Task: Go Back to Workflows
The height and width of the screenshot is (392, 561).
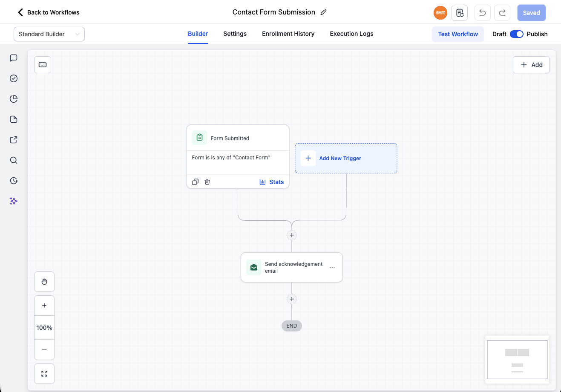Action: click(49, 12)
